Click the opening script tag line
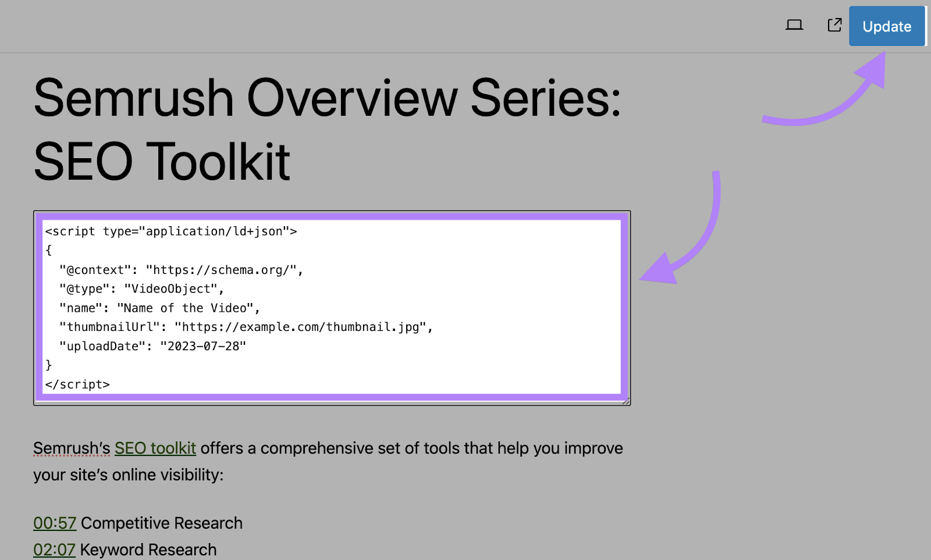 tap(171, 231)
